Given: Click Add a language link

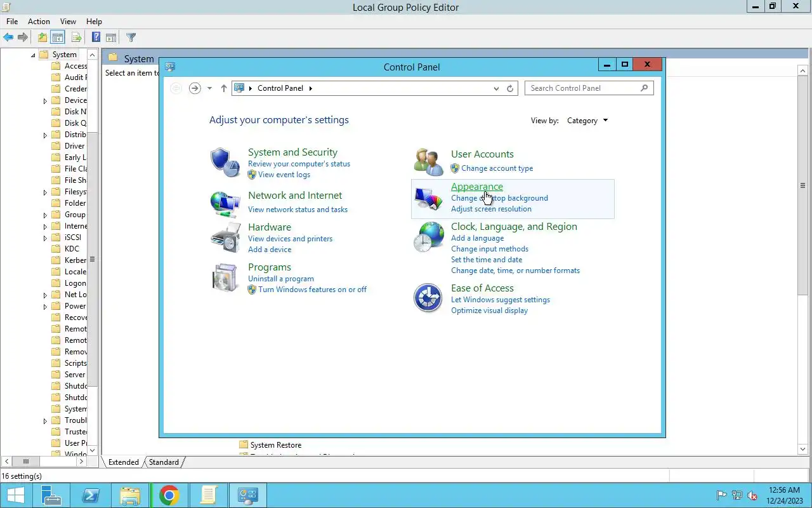Looking at the screenshot, I should click(477, 238).
